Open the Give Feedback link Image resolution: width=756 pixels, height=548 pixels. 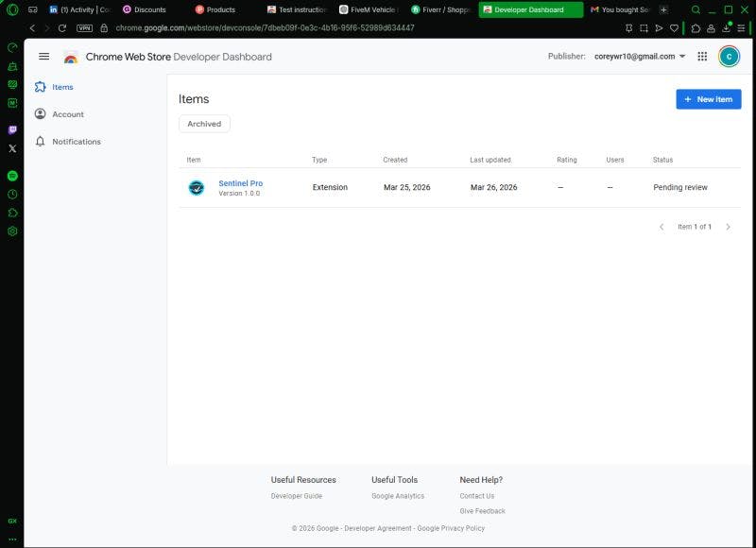[482, 511]
